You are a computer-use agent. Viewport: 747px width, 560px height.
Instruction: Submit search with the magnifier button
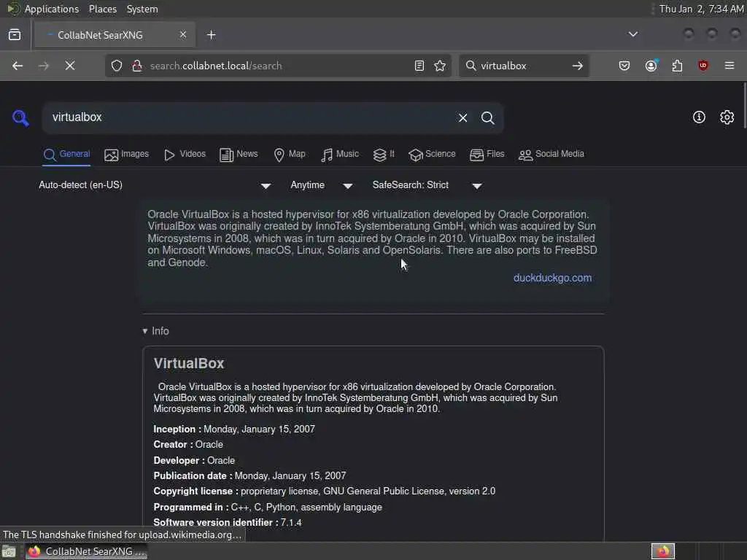pos(487,117)
